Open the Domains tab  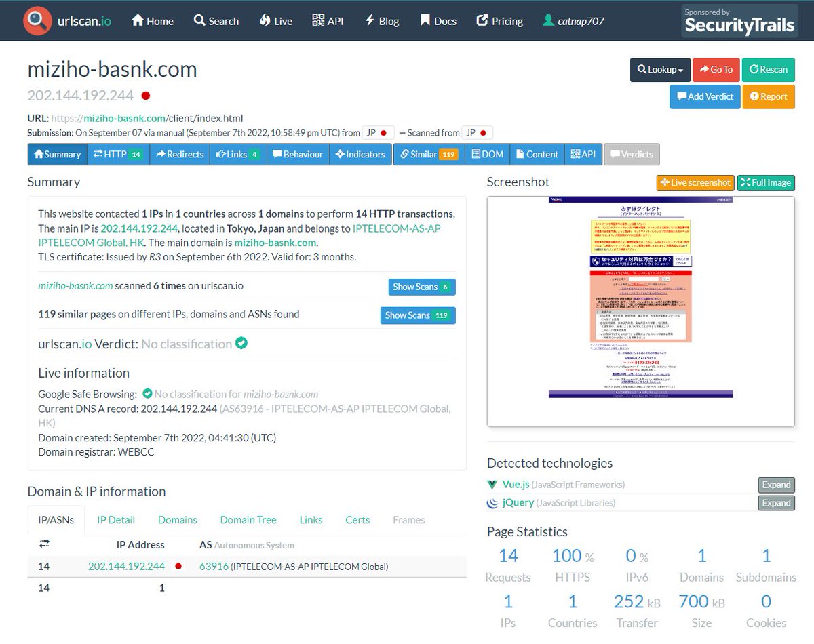178,520
